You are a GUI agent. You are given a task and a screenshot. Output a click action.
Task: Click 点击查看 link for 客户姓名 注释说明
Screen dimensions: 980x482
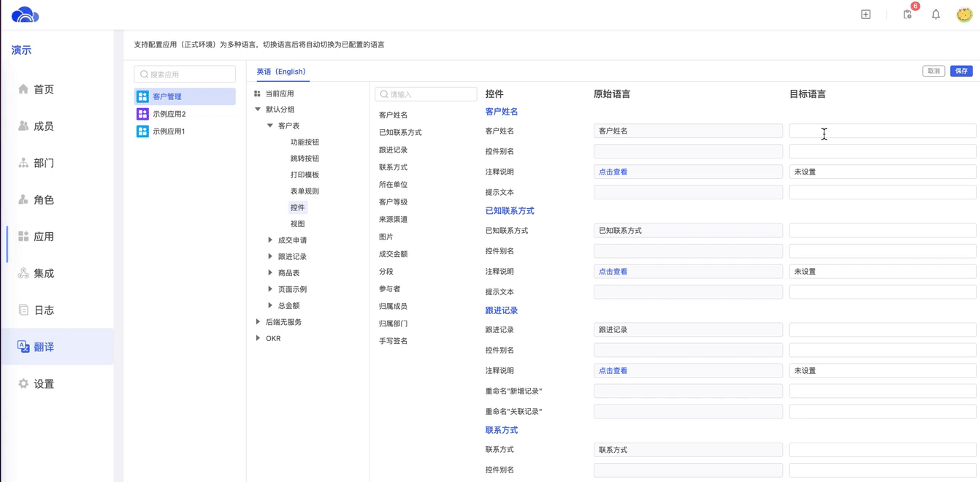(x=613, y=172)
